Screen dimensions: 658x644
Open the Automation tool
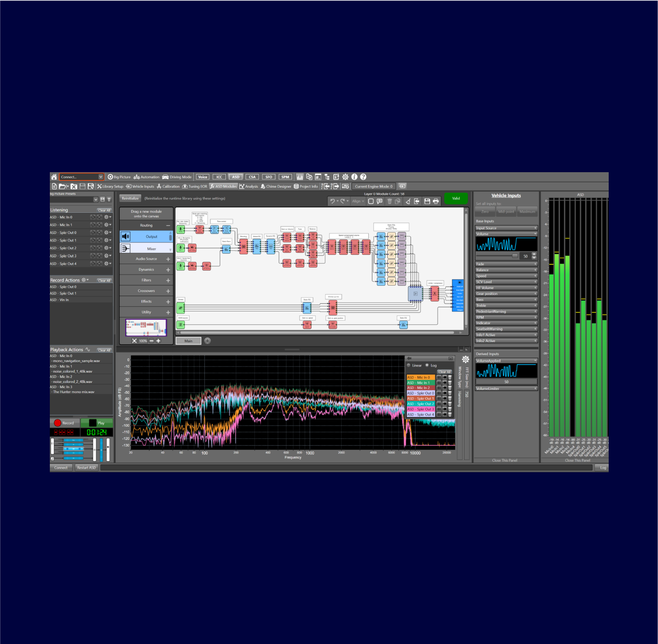[x=147, y=177]
